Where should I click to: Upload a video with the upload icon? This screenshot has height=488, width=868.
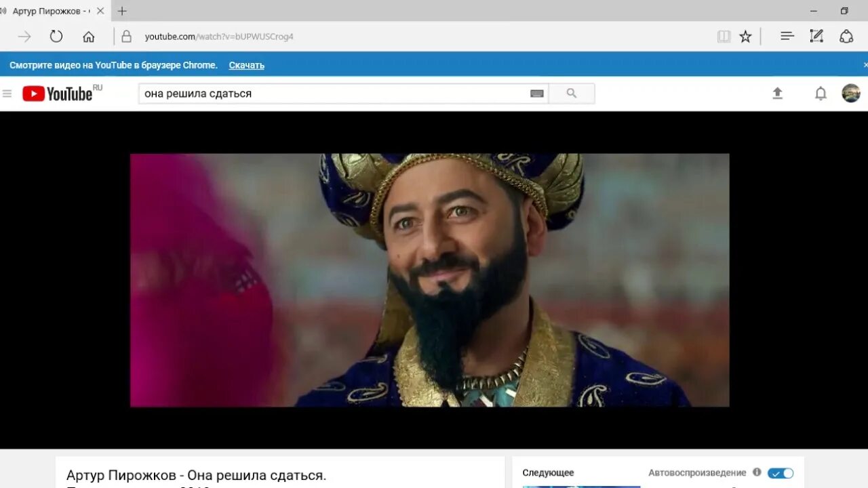(x=778, y=94)
